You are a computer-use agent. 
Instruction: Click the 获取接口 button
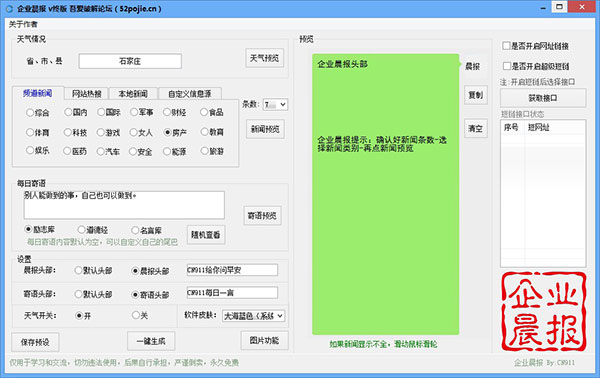[543, 98]
